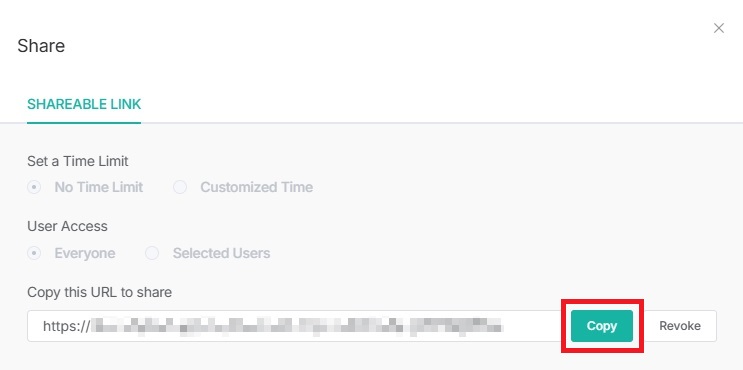The height and width of the screenshot is (370, 743).
Task: Click the empty area right of the URL text
Action: click(x=532, y=326)
